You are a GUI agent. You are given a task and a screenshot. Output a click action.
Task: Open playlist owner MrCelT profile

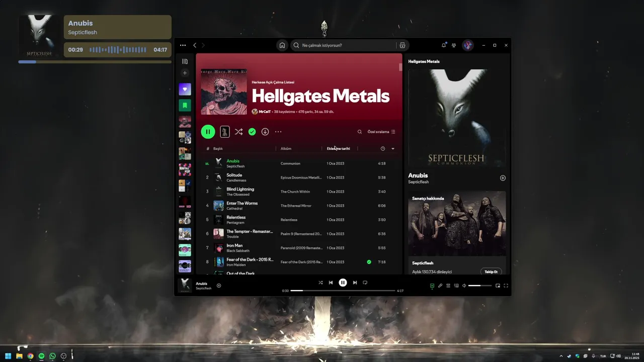click(x=265, y=112)
